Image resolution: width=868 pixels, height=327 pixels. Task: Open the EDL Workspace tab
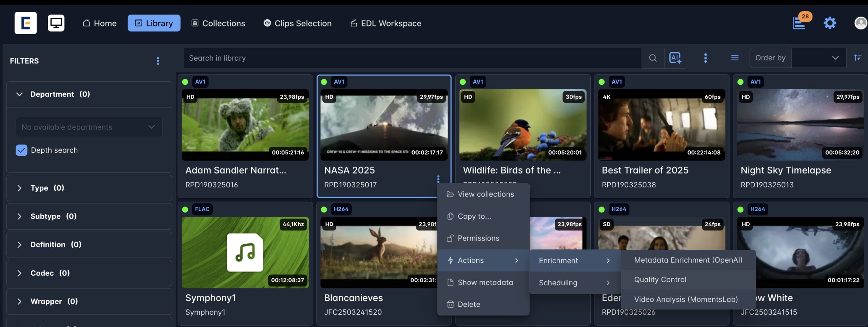[x=386, y=23]
